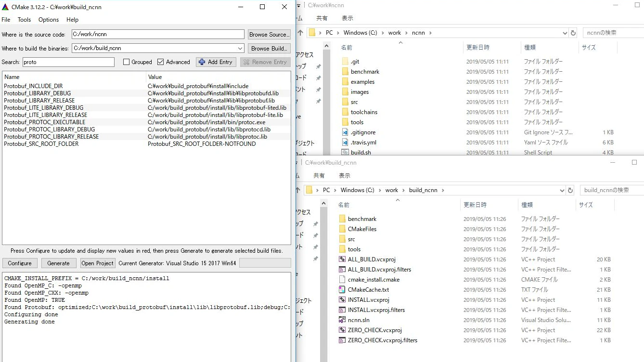Click the 'Generating done' log line

click(29, 322)
